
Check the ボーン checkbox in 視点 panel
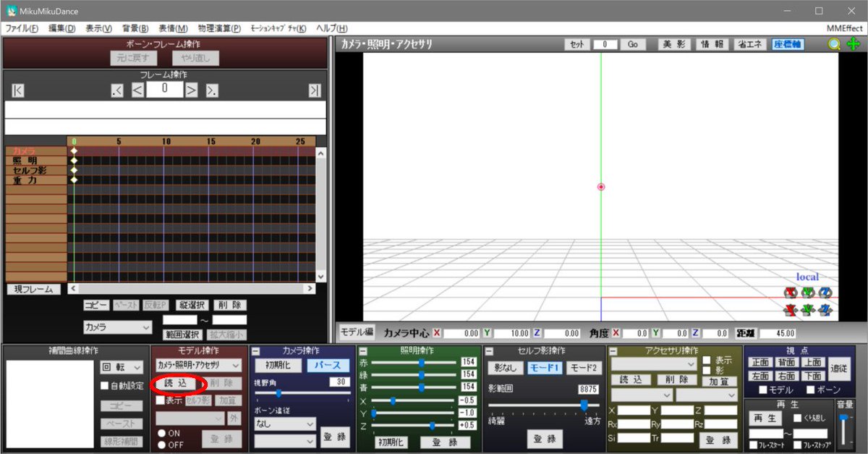pyautogui.click(x=810, y=390)
